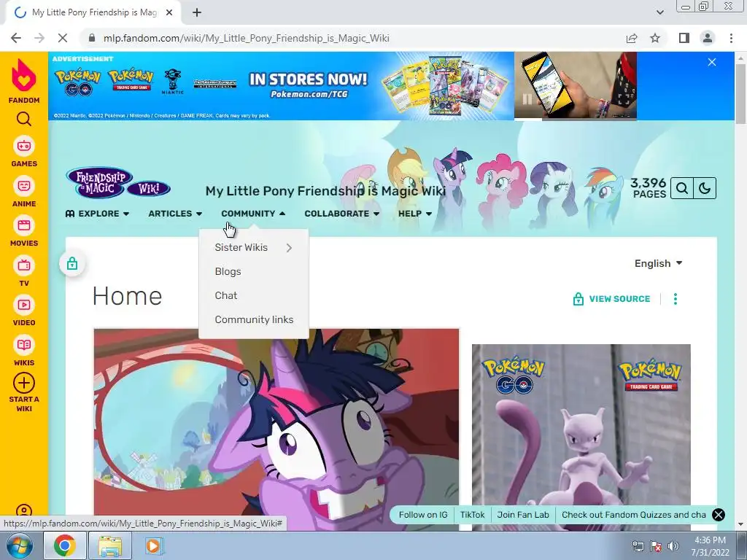Select Community links from the menu
This screenshot has height=560, width=747.
click(x=253, y=319)
